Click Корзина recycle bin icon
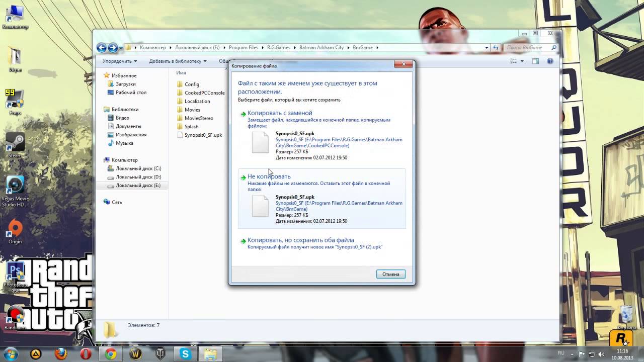 [x=627, y=318]
